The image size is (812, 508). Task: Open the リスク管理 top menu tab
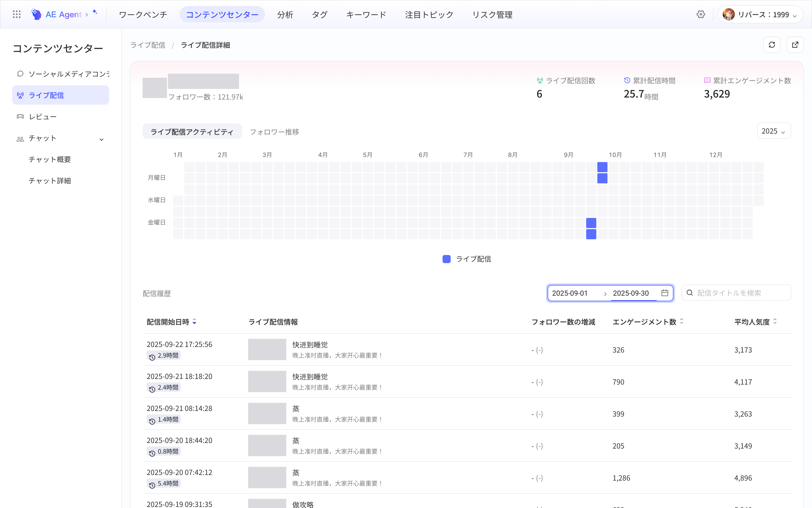tap(492, 14)
